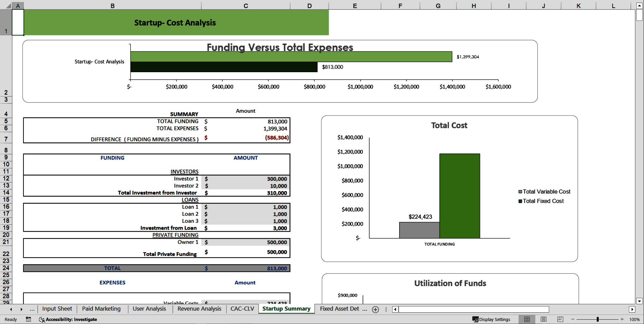Click the vertical scrollbar thumb
Screen dimensions: 644x324
coord(639,15)
